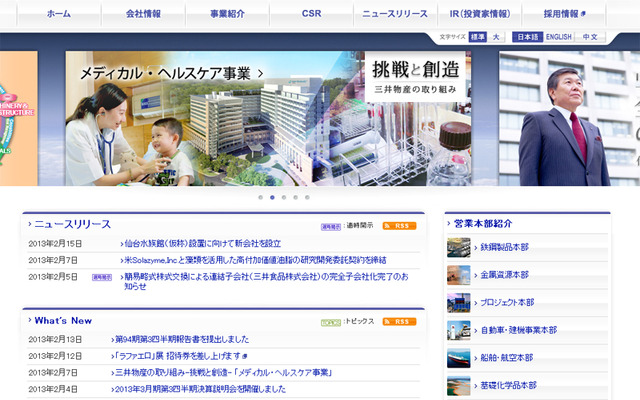Image resolution: width=640 pixels, height=400 pixels.
Task: Open 船舶・航空本部 link
Action: [x=507, y=358]
